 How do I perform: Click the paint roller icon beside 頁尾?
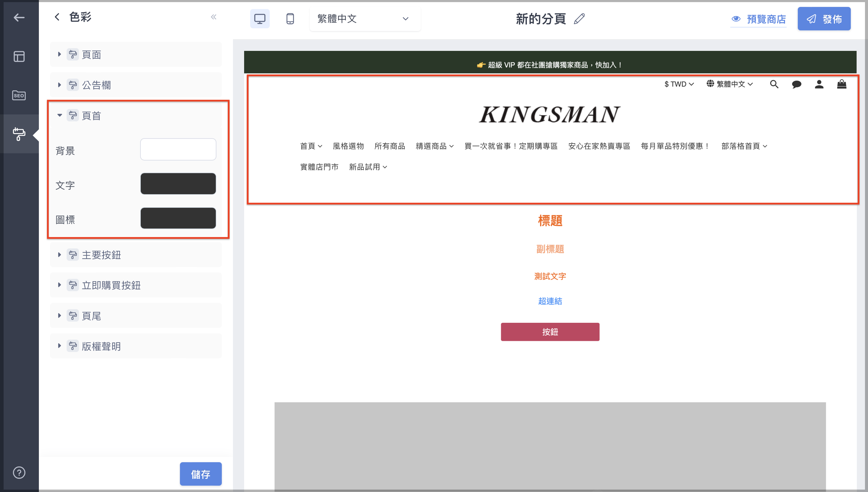pyautogui.click(x=73, y=316)
